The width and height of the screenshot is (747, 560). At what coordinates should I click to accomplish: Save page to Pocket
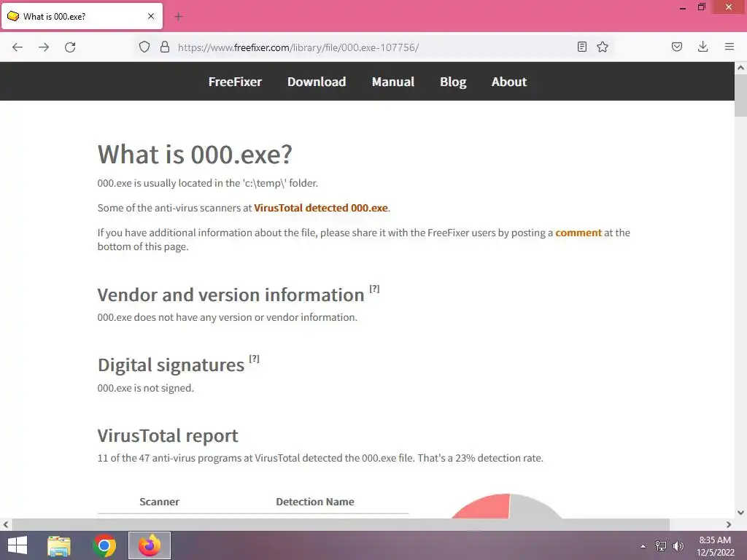click(x=677, y=47)
